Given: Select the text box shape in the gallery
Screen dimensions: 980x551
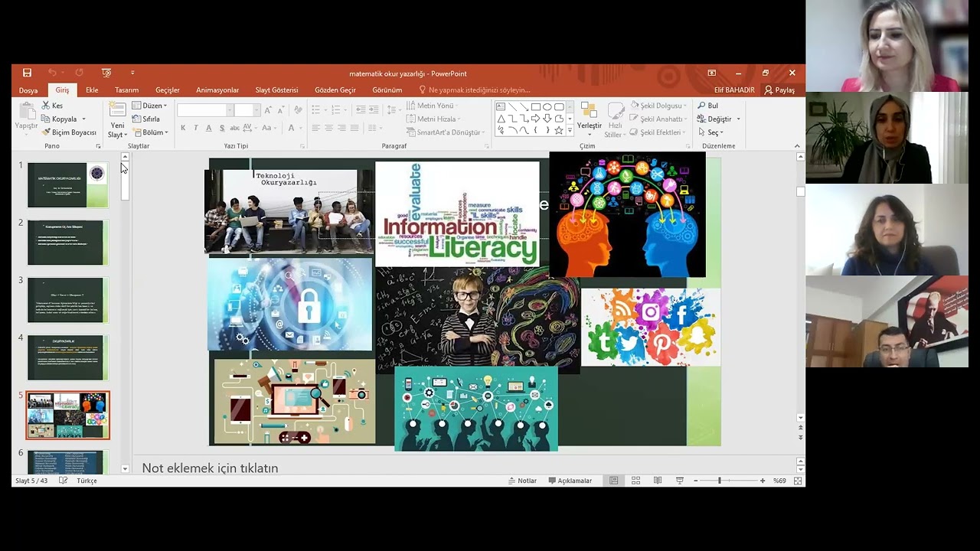Looking at the screenshot, I should (501, 106).
